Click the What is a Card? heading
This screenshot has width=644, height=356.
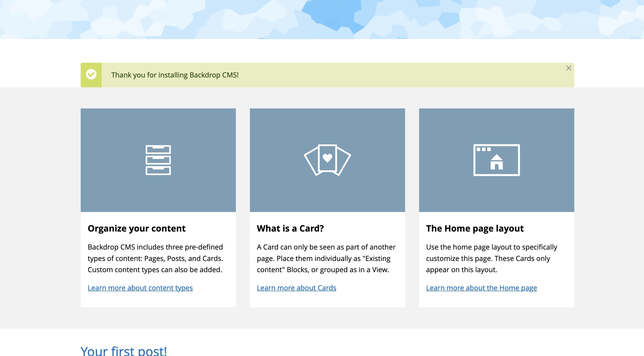pos(290,228)
